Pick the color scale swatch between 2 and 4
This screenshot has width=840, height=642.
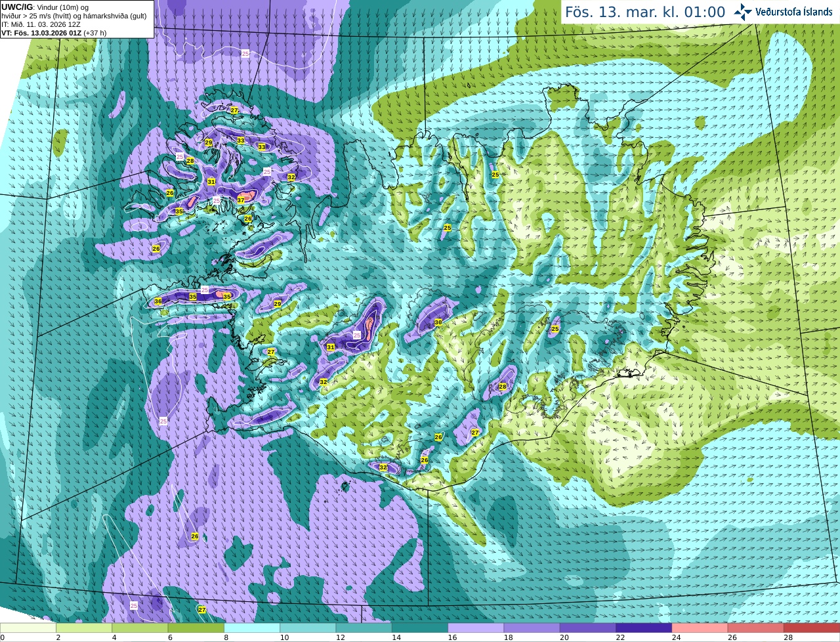(x=84, y=628)
